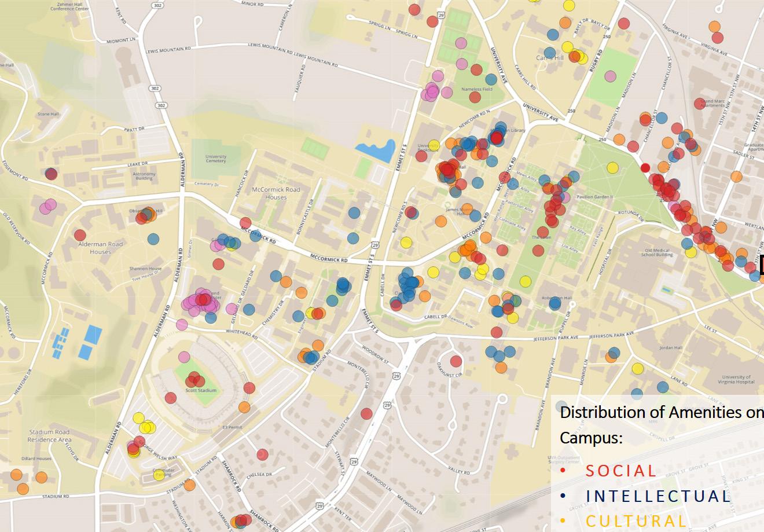Click the "McCormick Road Houses" label
This screenshot has height=532, width=764.
pyautogui.click(x=276, y=193)
